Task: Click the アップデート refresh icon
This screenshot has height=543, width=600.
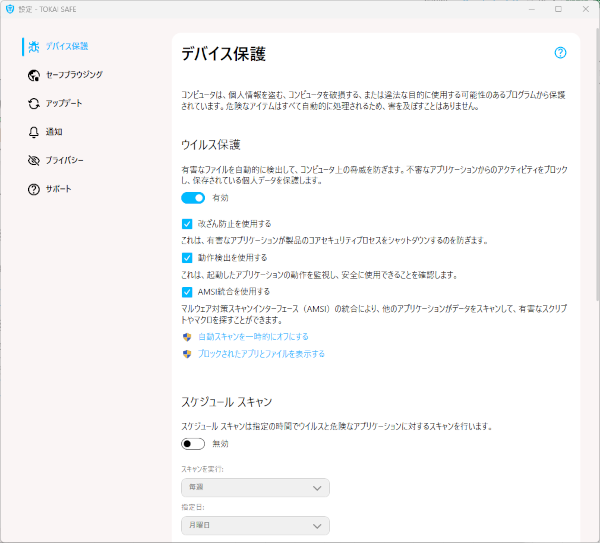Action: pyautogui.click(x=34, y=103)
